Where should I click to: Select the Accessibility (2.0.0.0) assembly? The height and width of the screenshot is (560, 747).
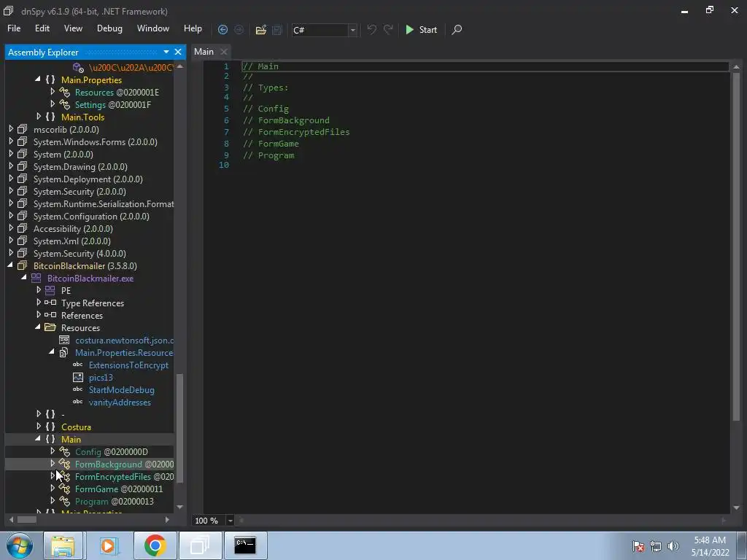(73, 228)
